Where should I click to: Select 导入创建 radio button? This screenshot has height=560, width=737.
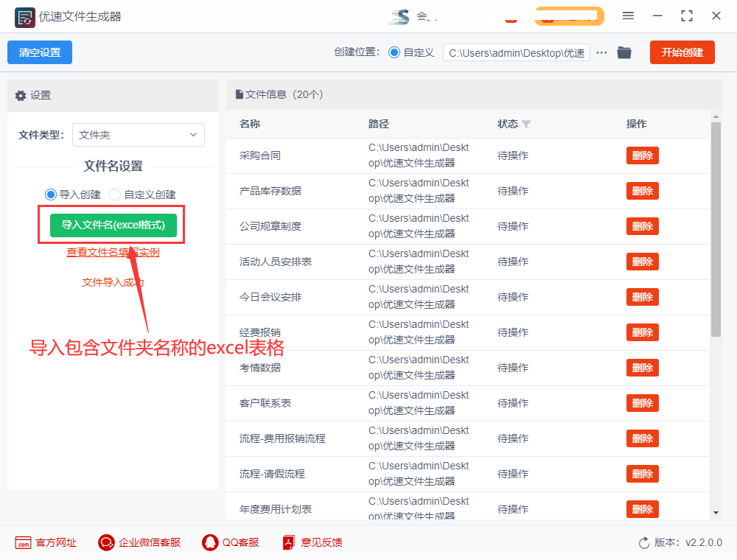50,195
